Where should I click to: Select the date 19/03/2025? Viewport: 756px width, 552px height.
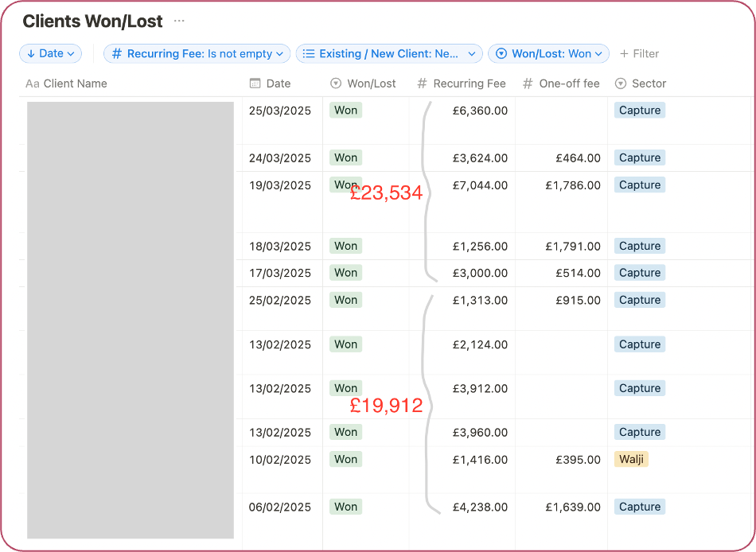[279, 185]
